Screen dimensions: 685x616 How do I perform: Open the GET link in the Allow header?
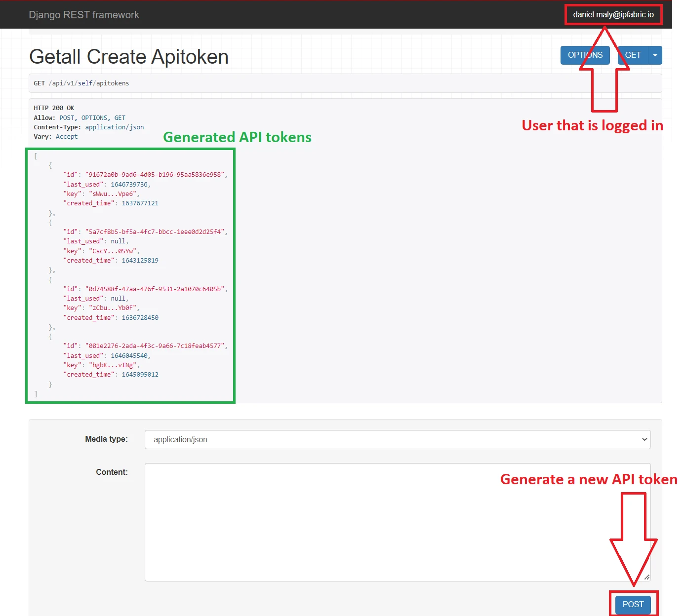point(120,117)
